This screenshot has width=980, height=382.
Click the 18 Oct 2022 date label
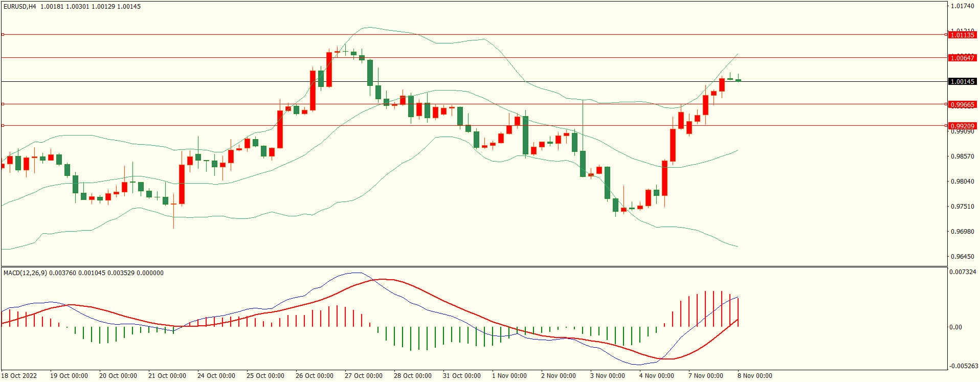(19, 376)
